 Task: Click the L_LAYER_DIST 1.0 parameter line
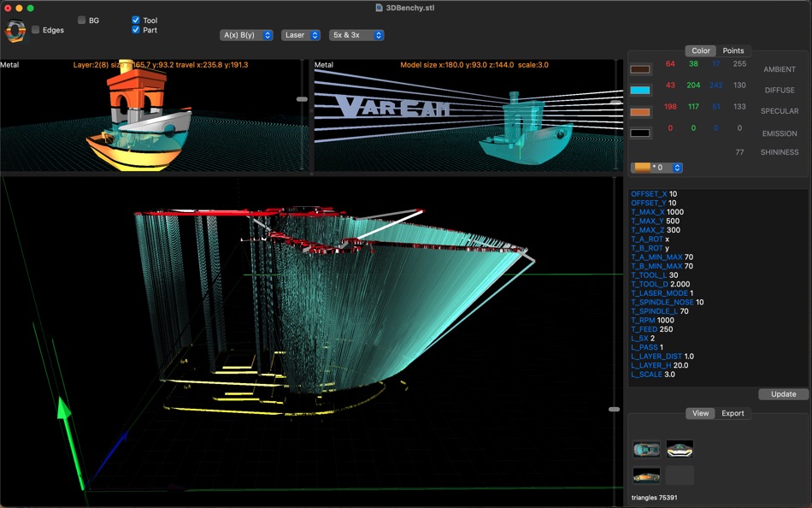click(x=662, y=356)
